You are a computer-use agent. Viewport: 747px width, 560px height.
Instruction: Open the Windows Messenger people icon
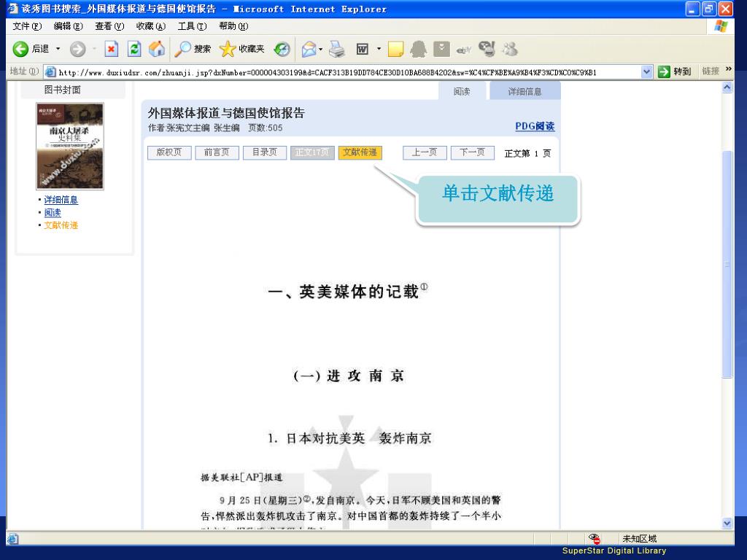click(510, 49)
